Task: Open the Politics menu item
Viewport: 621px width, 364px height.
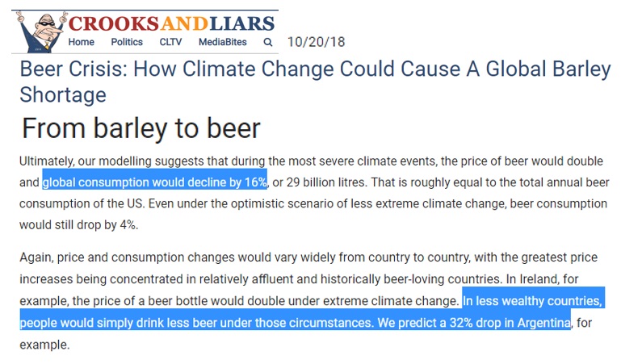Action: tap(127, 42)
